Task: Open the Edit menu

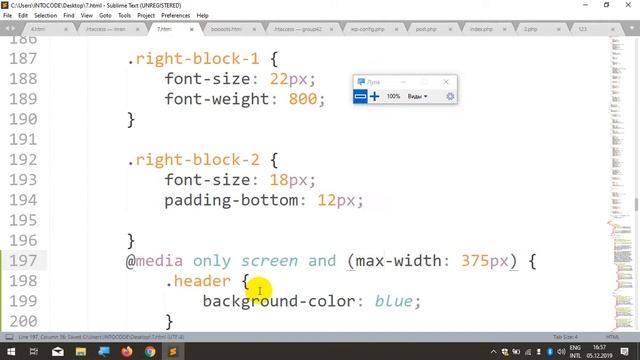Action: 23,16
